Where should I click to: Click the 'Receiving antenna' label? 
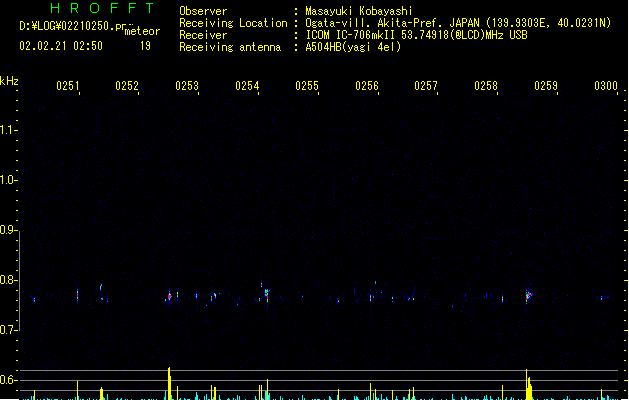point(230,47)
